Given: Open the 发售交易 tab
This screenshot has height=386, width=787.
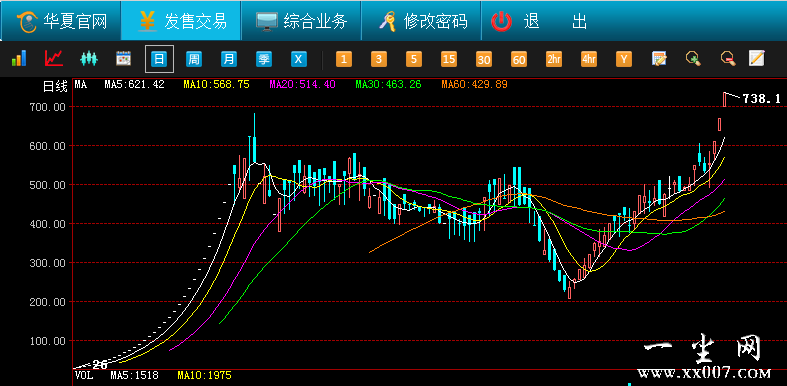Looking at the screenshot, I should (x=181, y=21).
